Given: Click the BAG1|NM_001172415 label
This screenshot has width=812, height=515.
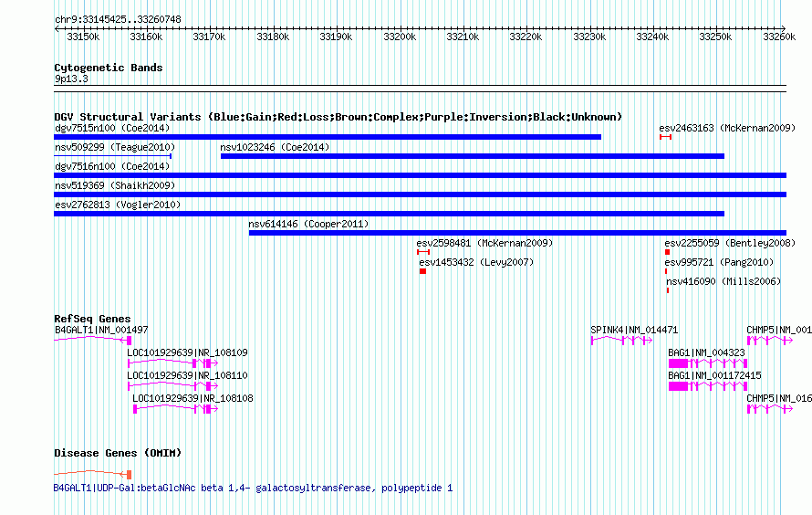Looking at the screenshot, I should (714, 375).
